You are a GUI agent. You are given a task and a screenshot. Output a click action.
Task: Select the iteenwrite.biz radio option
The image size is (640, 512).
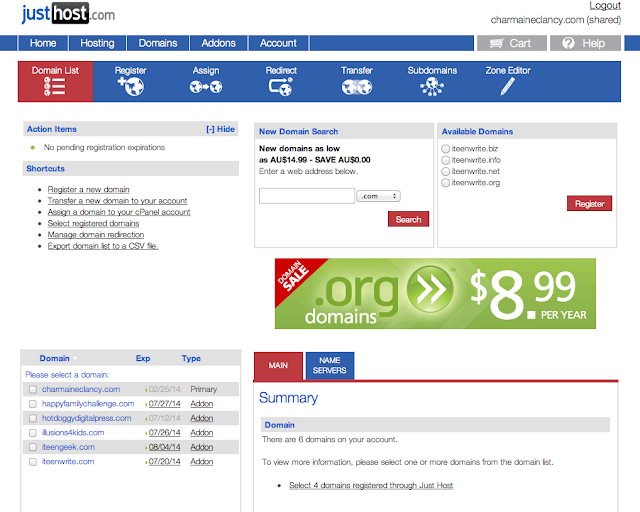click(445, 149)
